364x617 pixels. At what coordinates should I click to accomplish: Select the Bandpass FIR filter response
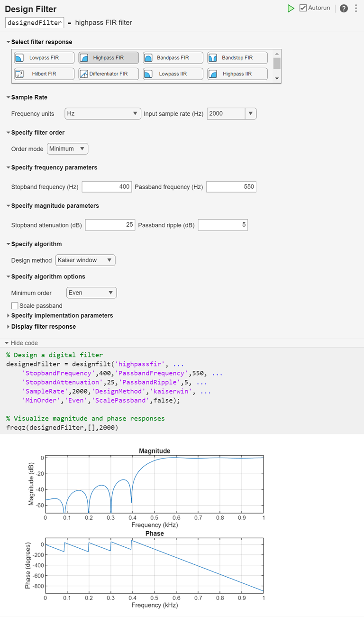tap(173, 57)
